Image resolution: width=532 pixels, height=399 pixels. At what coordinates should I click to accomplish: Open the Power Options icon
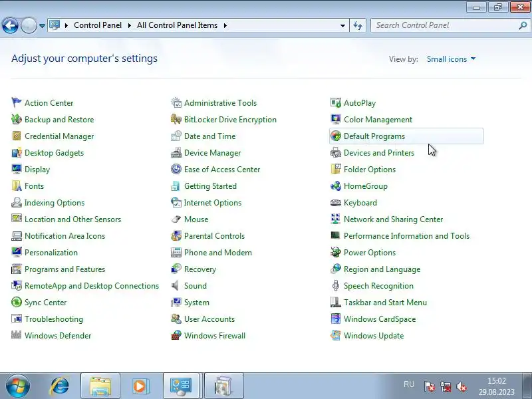pos(336,253)
